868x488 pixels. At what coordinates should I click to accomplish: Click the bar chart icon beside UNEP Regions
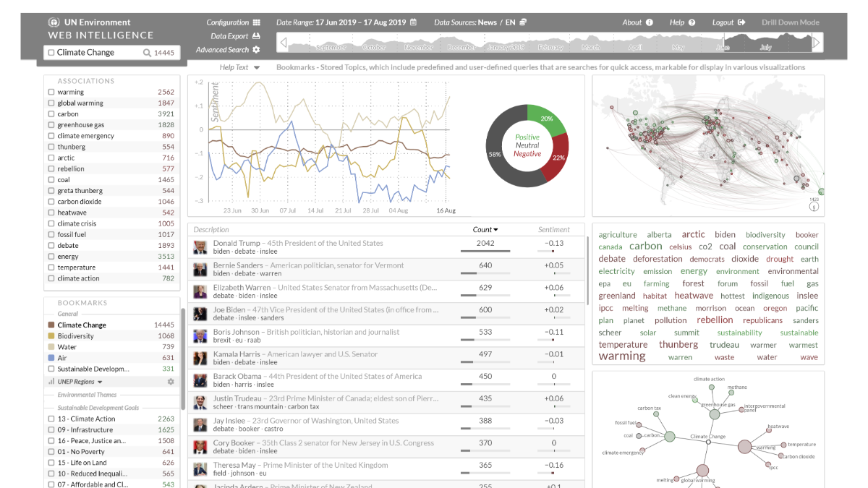coord(51,382)
